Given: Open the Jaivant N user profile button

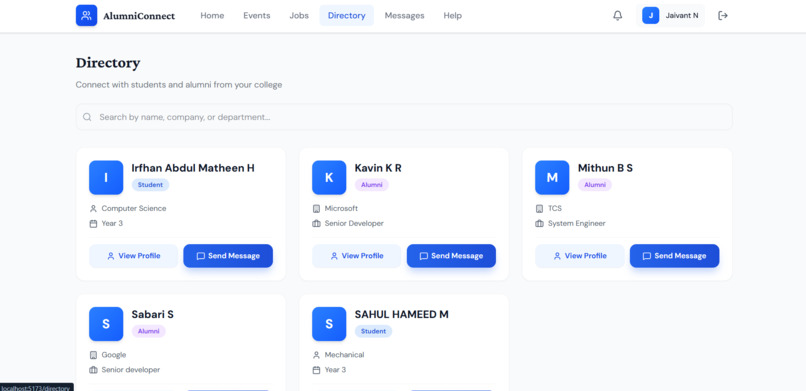Looking at the screenshot, I should point(671,15).
